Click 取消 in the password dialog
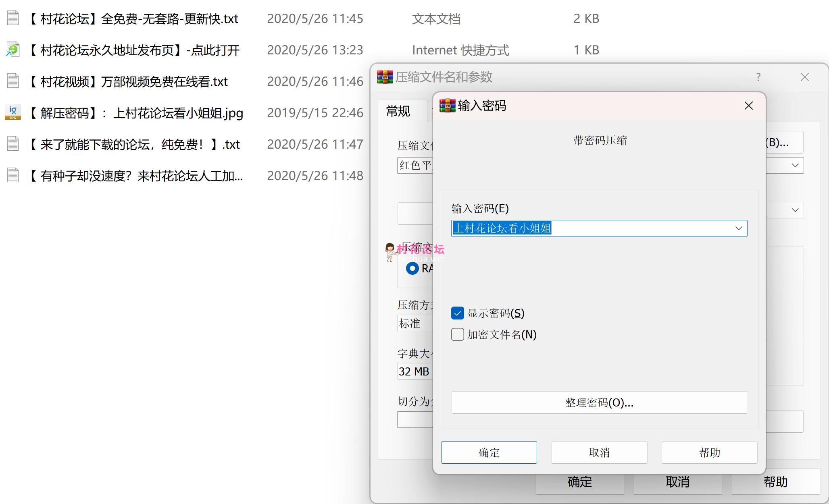 [599, 452]
